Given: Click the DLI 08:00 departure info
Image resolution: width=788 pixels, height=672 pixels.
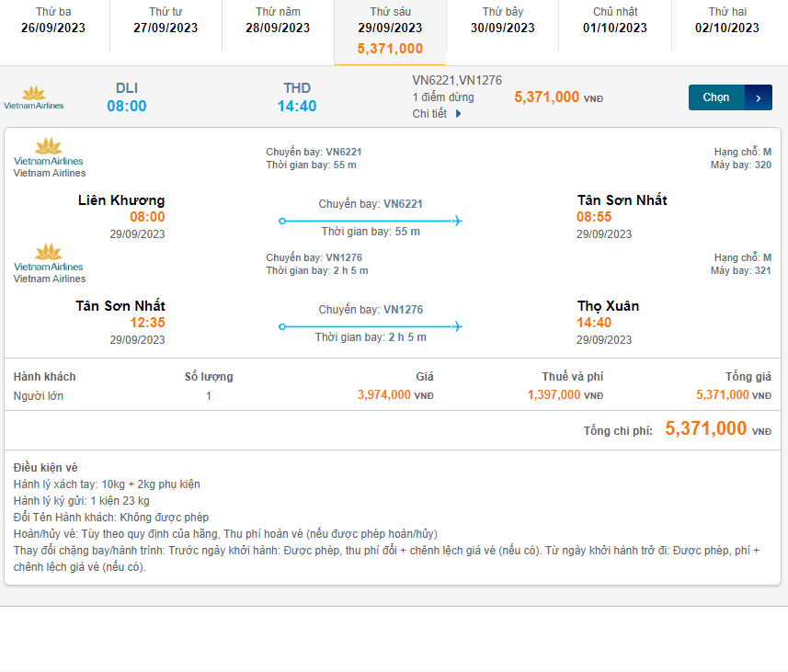Looking at the screenshot, I should [x=127, y=97].
